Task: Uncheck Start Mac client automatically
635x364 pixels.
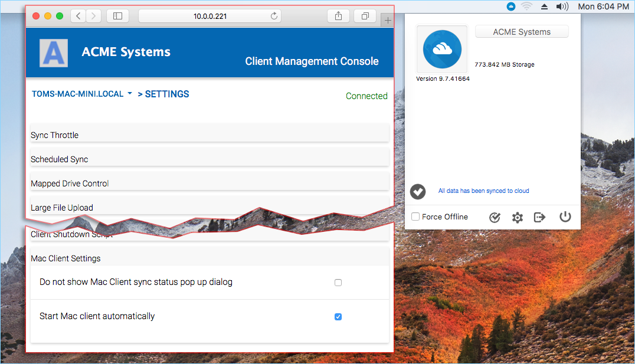Action: click(x=338, y=317)
